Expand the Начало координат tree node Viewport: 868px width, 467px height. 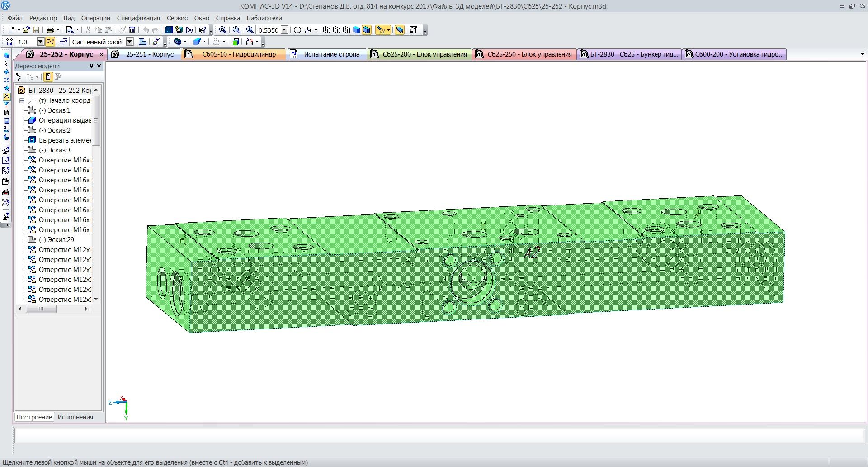[x=22, y=100]
